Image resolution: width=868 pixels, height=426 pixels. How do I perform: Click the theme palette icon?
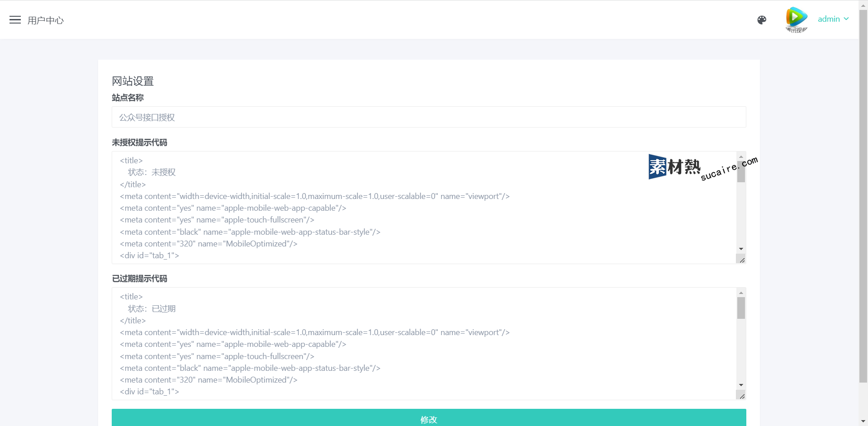pyautogui.click(x=762, y=20)
